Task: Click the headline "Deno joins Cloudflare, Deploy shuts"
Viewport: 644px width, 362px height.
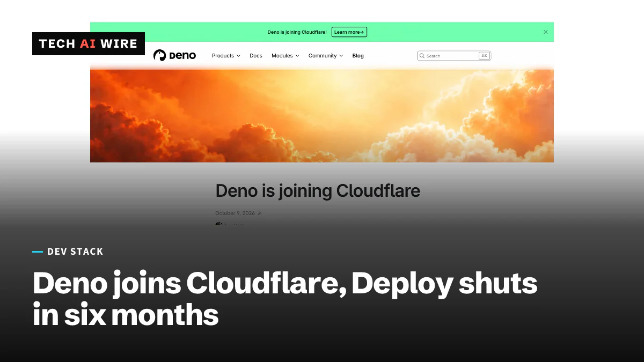Action: click(285, 283)
